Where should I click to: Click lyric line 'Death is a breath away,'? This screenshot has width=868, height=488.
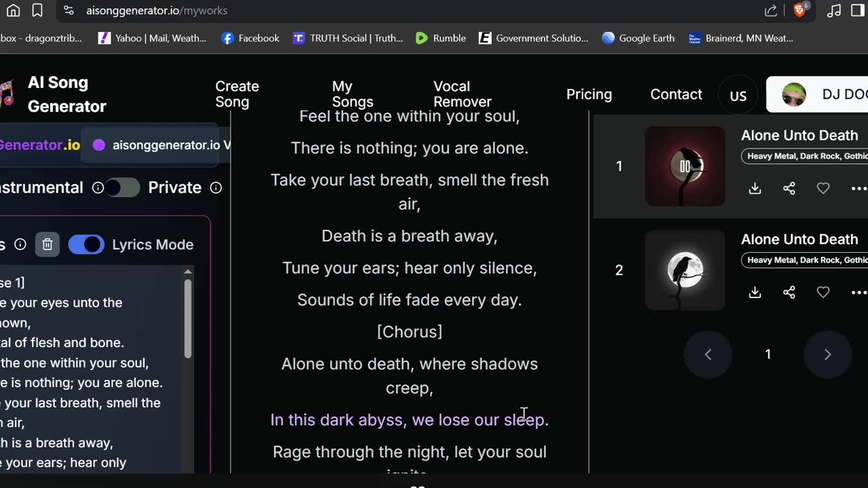click(x=410, y=236)
